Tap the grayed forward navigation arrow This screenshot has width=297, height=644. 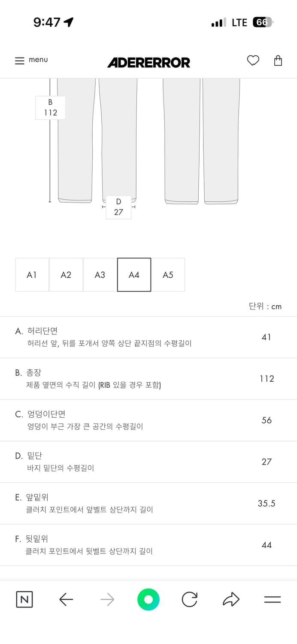click(x=107, y=599)
